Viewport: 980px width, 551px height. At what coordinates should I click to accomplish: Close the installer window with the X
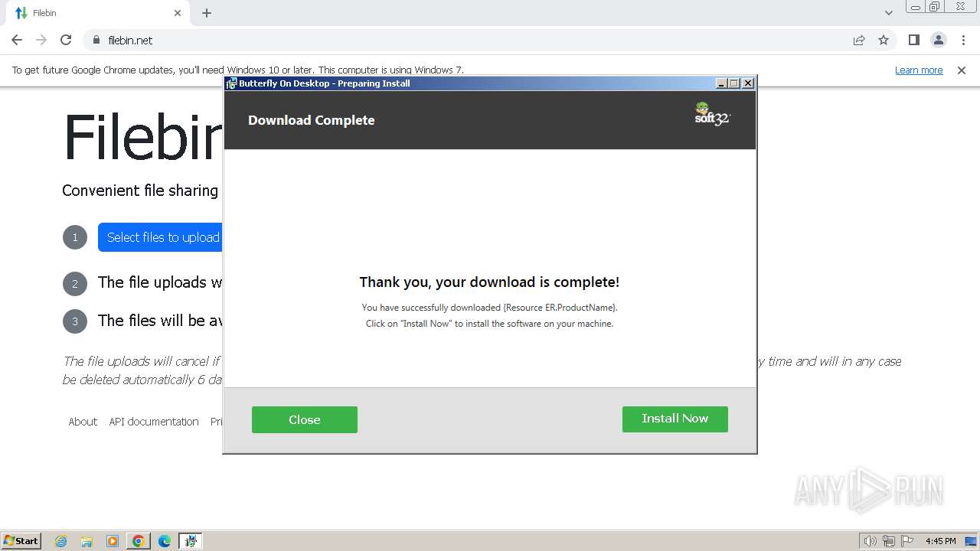point(748,83)
